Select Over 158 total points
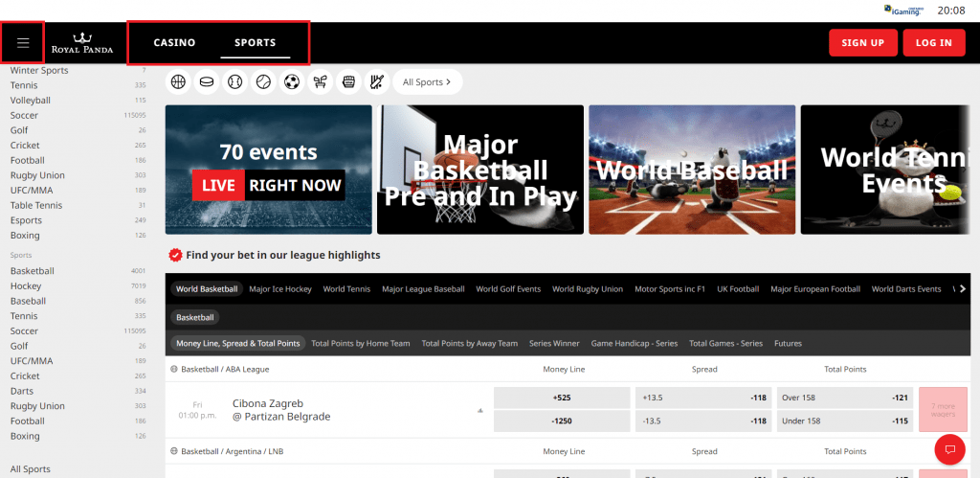Viewport: 980px width, 478px height. click(x=845, y=398)
